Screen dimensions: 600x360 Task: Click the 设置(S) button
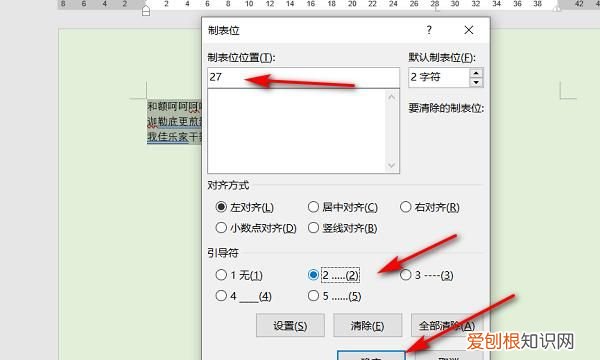click(290, 326)
